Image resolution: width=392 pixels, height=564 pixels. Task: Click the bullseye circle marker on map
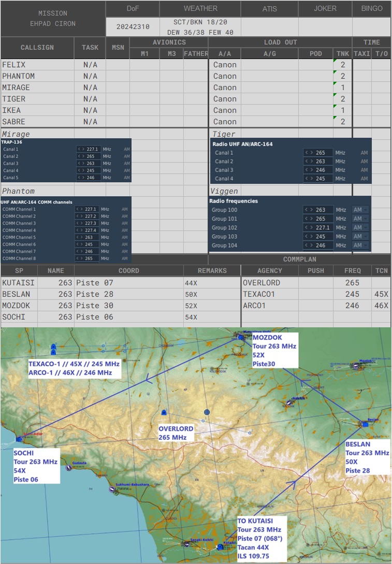(207, 412)
